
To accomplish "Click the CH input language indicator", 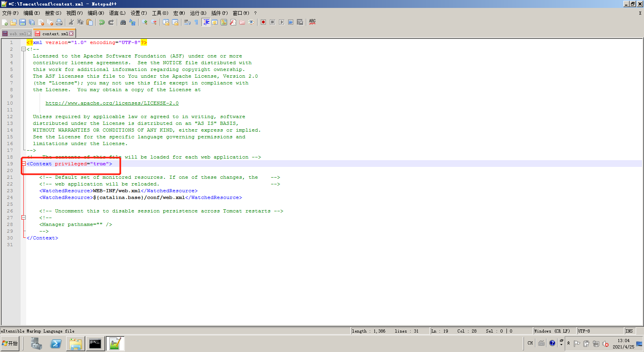I will point(530,343).
